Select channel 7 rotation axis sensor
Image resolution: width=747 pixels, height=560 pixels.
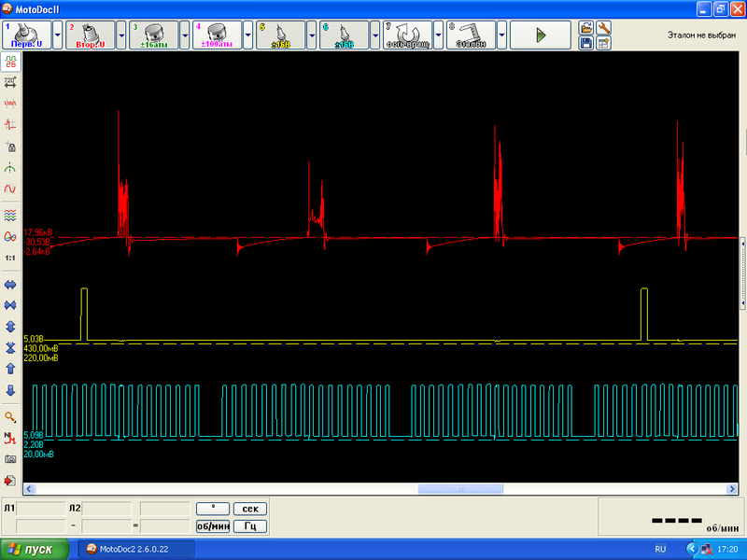pos(407,35)
